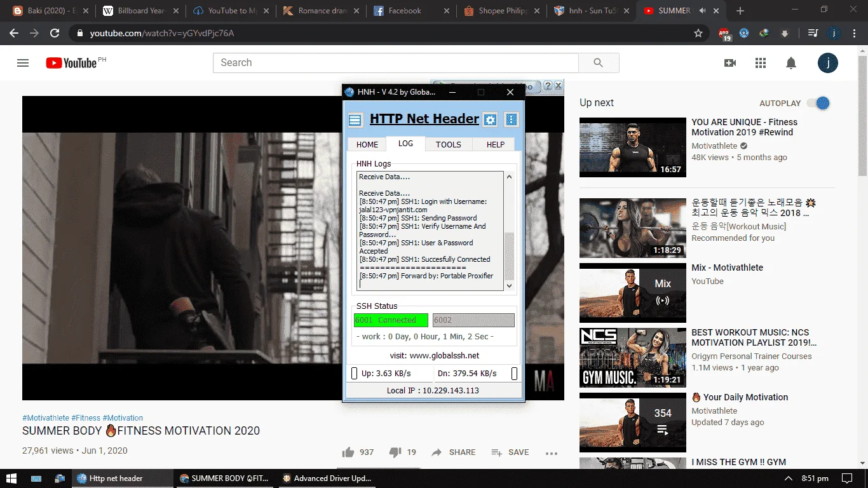Image resolution: width=868 pixels, height=488 pixels.
Task: Switch to HOME tab in HNH
Action: tap(367, 144)
